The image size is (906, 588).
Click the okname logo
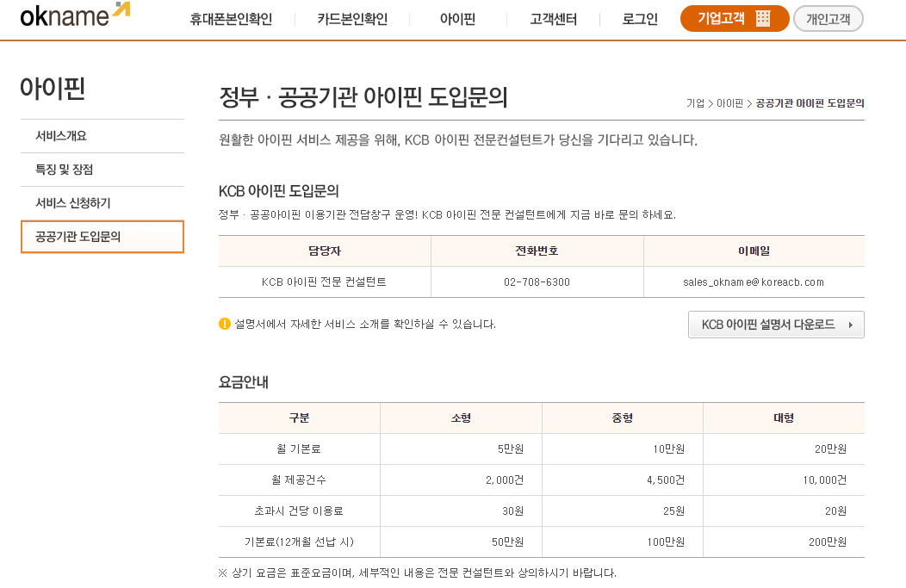(x=75, y=15)
